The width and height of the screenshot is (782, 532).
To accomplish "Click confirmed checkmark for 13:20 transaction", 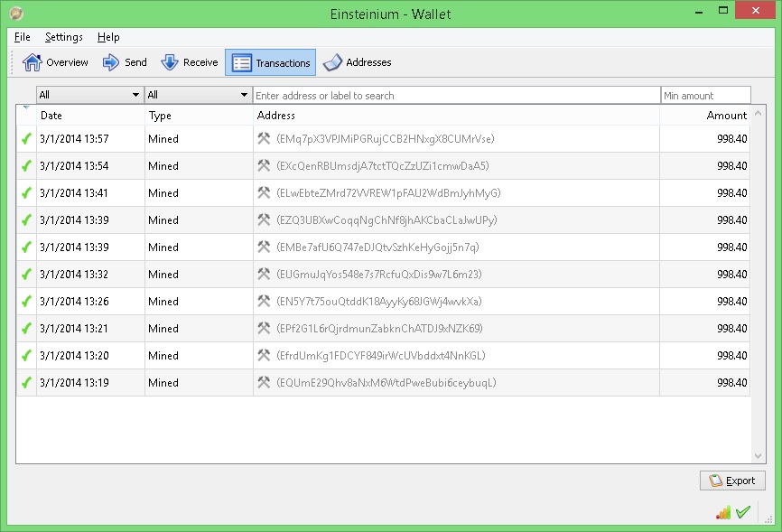I will coord(26,355).
